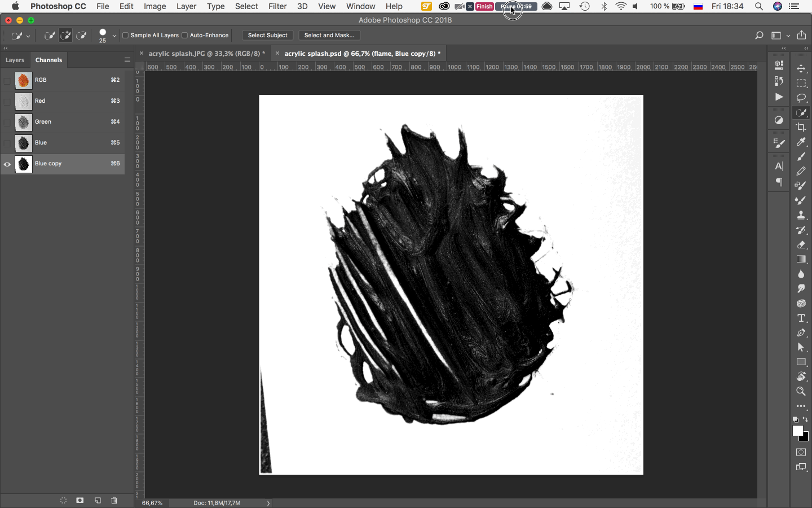Viewport: 812px width, 508px height.
Task: Choose Add to selection brush mode
Action: pyautogui.click(x=65, y=36)
